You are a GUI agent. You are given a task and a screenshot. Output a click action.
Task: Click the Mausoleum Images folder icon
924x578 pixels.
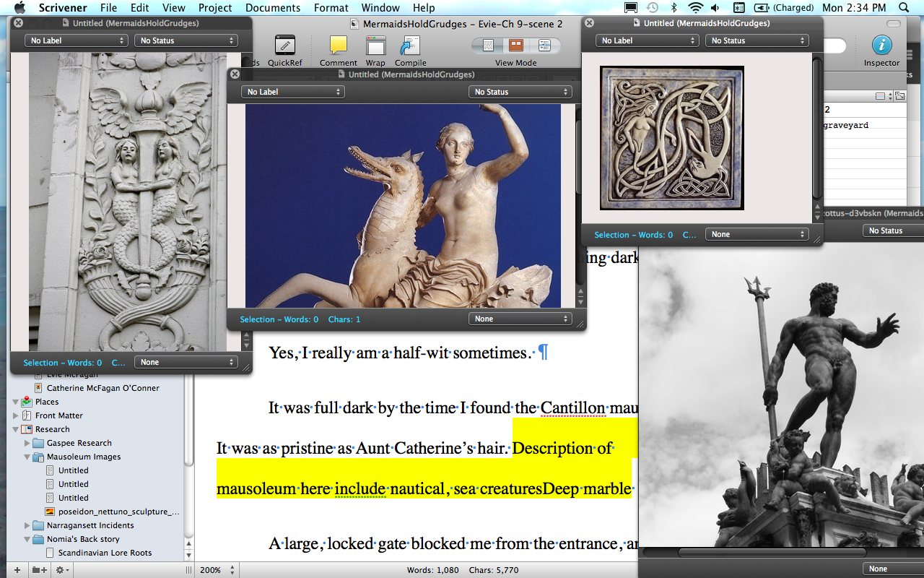coord(39,457)
